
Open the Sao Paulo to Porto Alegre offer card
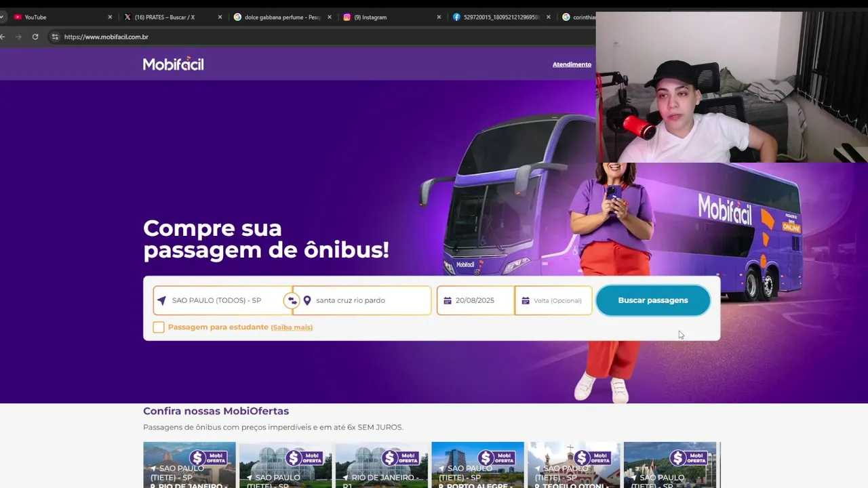(x=477, y=465)
